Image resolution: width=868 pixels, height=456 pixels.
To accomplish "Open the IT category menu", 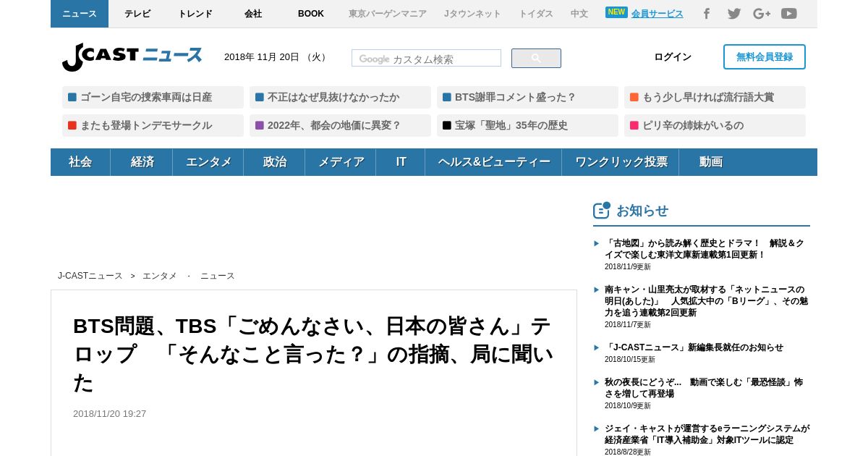I will 401,162.
